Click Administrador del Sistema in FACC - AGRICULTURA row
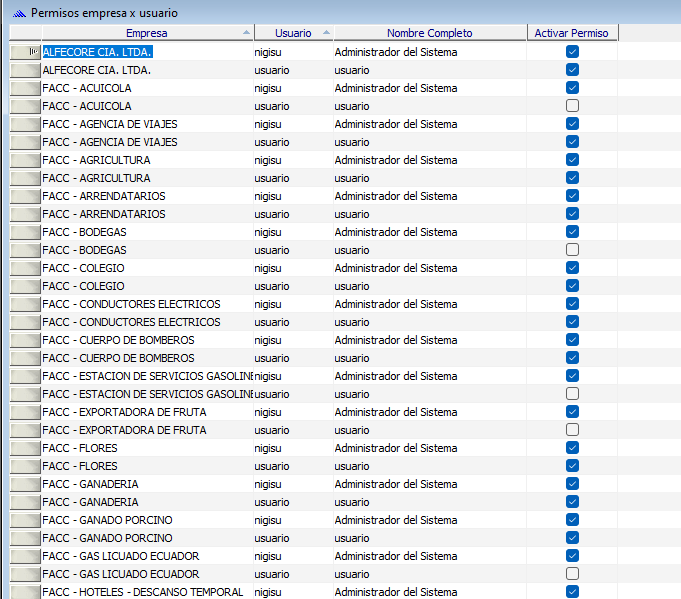Viewport: 681px width, 599px height. (x=396, y=160)
